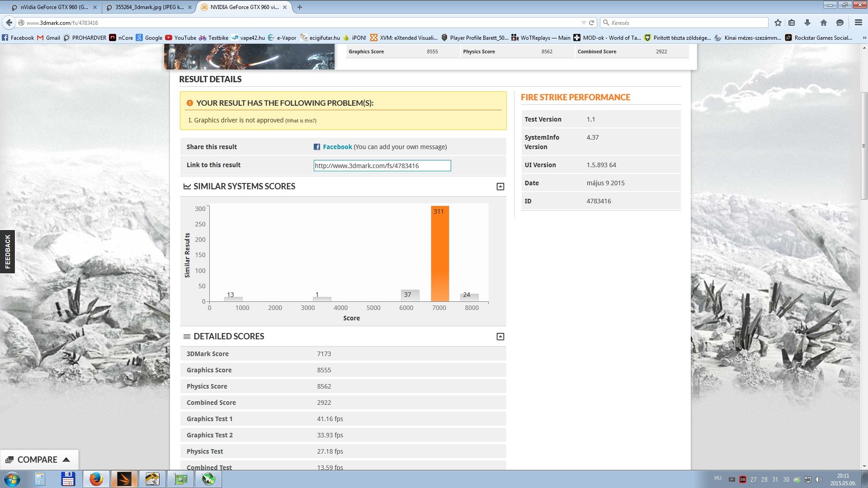Open the URL history dropdown arrow
Viewport: 868px width, 488px height.
(x=583, y=23)
